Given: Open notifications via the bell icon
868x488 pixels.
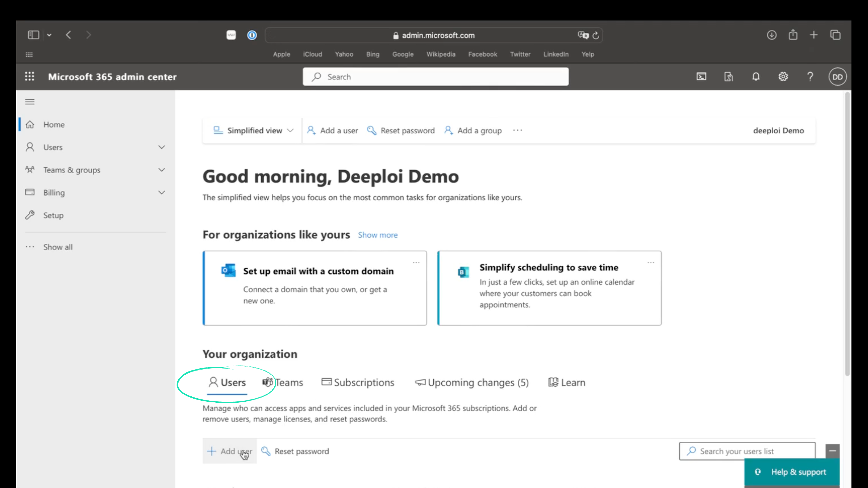Looking at the screenshot, I should pyautogui.click(x=756, y=77).
